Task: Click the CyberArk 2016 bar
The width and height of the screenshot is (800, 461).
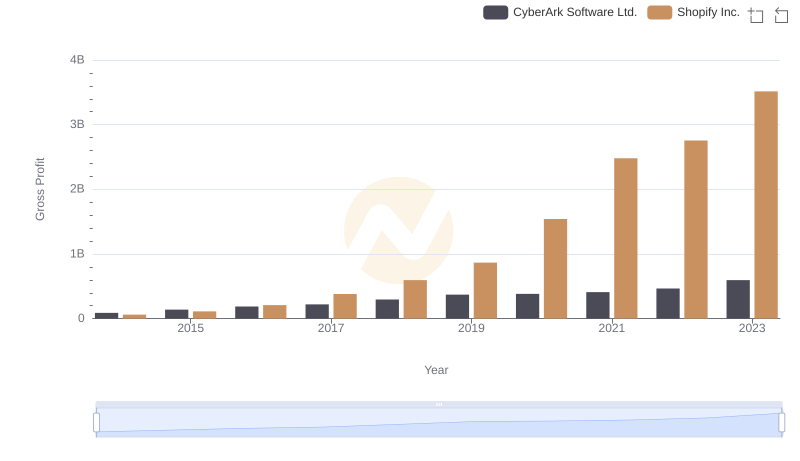Action: click(x=247, y=313)
